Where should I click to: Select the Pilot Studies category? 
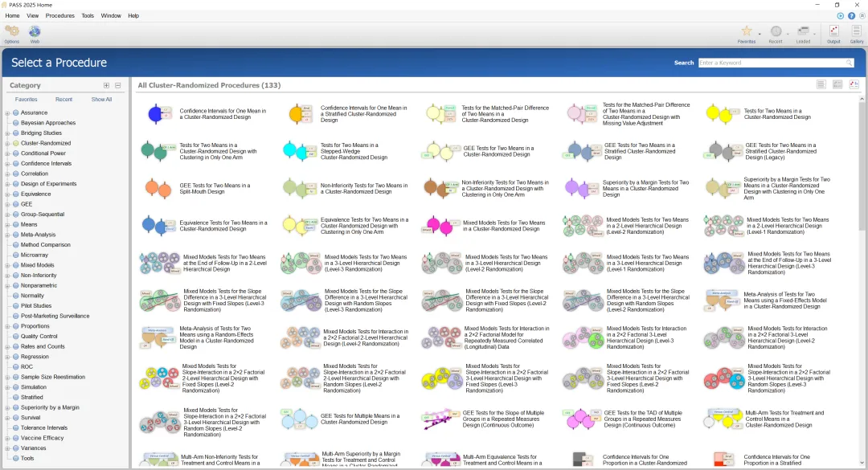click(36, 305)
